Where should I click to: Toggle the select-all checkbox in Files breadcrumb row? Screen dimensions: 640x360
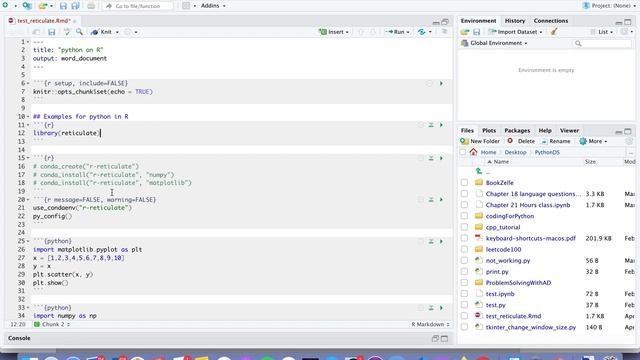462,152
